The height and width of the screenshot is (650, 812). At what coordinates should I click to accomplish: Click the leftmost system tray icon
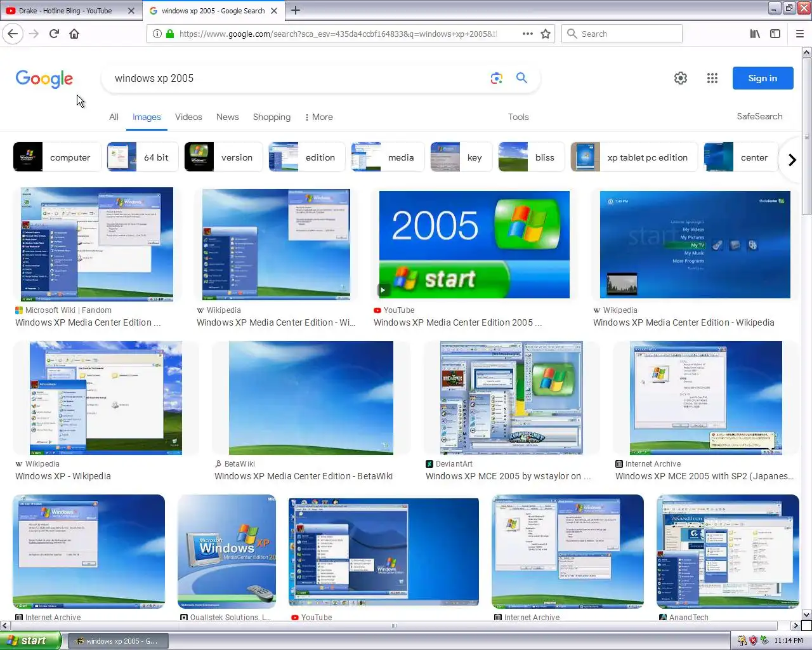742,640
